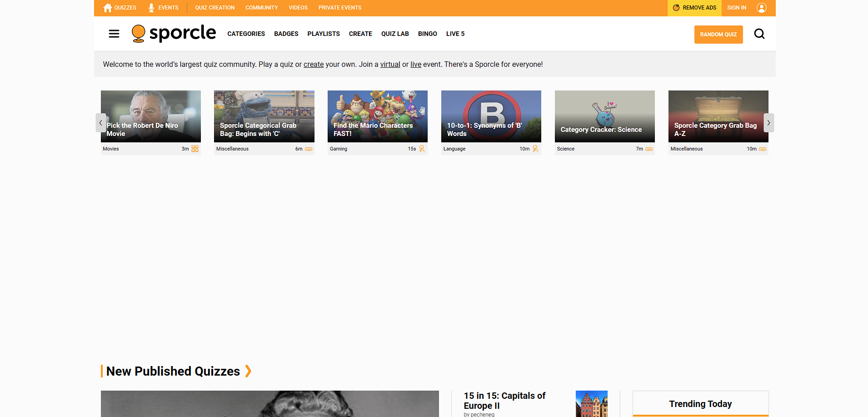Open Find the Mario Characters FAST quiz
This screenshot has height=417, width=868.
pyautogui.click(x=378, y=116)
